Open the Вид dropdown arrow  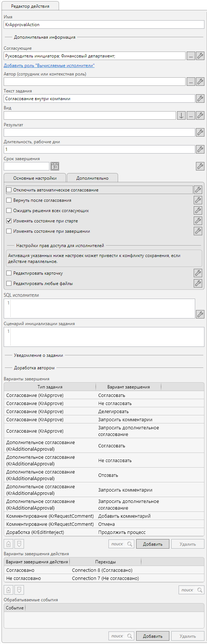(181, 115)
